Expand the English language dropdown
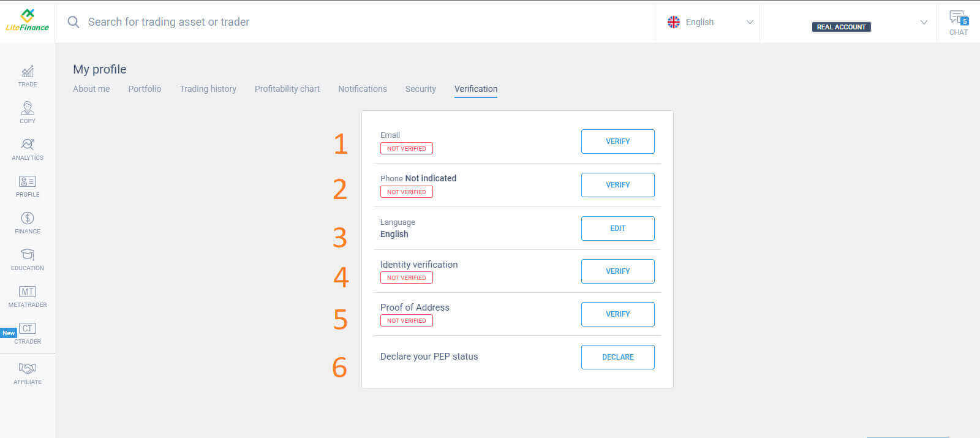 709,22
